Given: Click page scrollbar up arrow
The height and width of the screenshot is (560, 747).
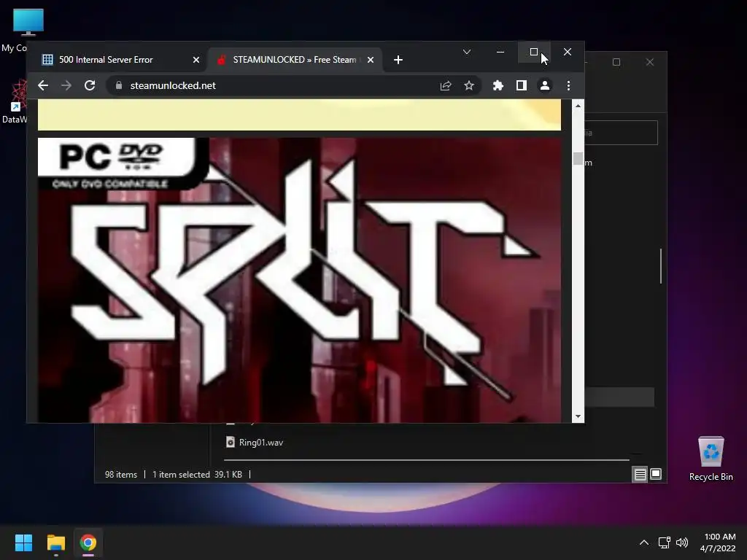Looking at the screenshot, I should [x=578, y=106].
